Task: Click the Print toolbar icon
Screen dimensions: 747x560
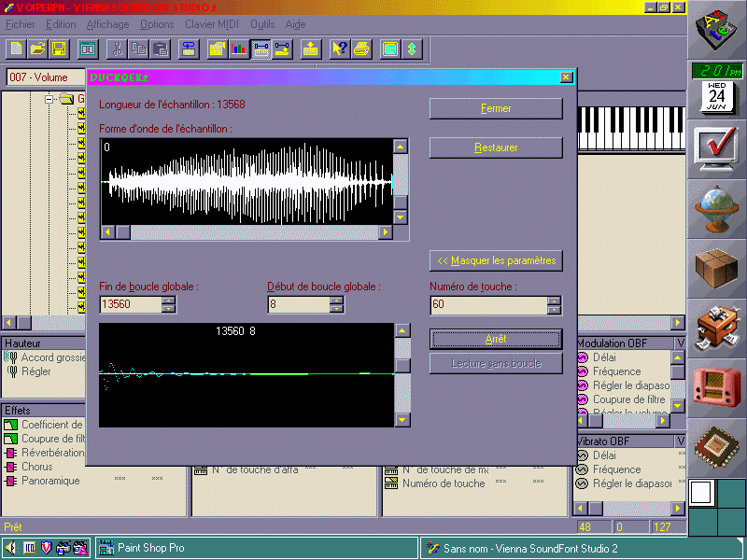Action: (x=361, y=49)
